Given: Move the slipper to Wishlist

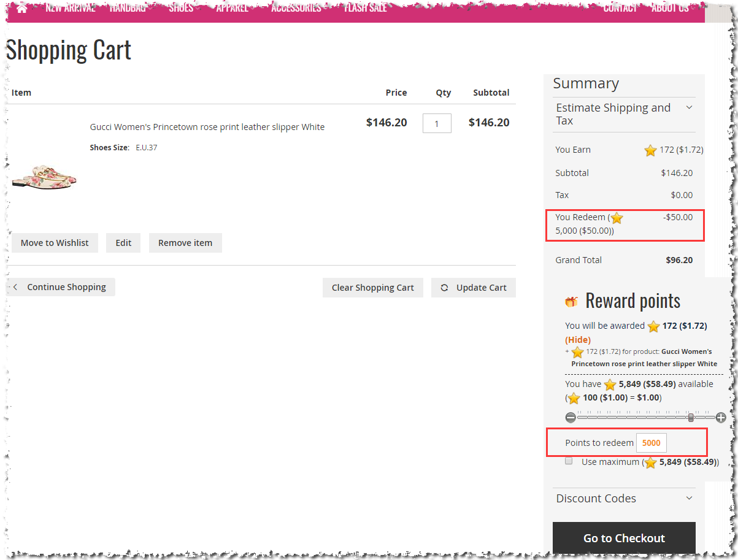Looking at the screenshot, I should tap(55, 243).
